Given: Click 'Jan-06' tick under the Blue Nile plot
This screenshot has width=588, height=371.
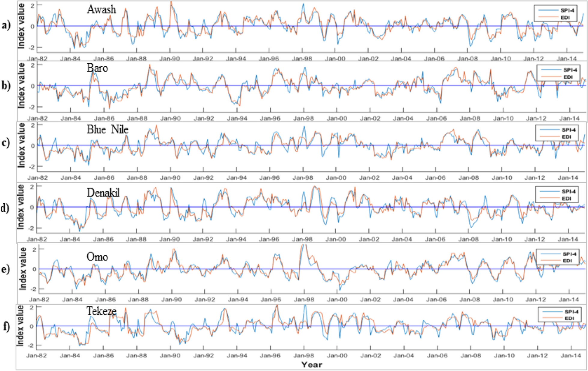Looking at the screenshot, I should 435,178.
